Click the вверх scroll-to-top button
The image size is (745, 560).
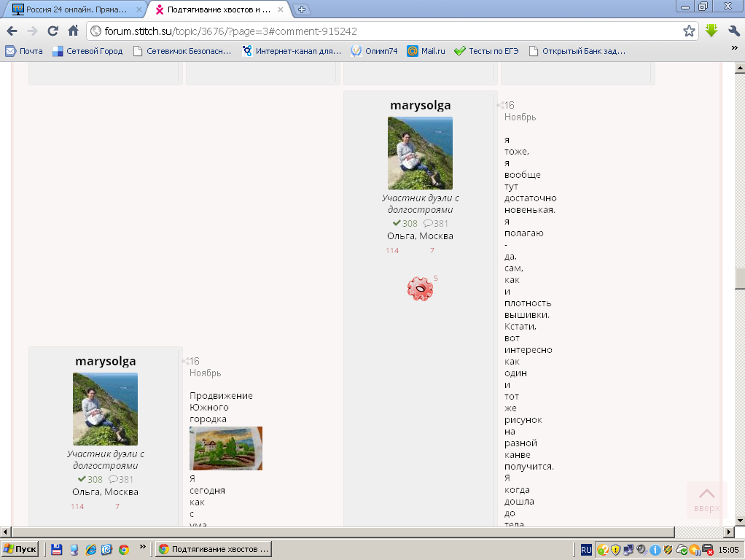click(706, 499)
